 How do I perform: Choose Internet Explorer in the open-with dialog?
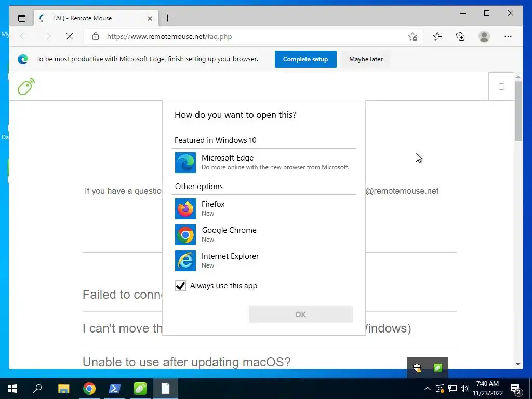(x=263, y=261)
